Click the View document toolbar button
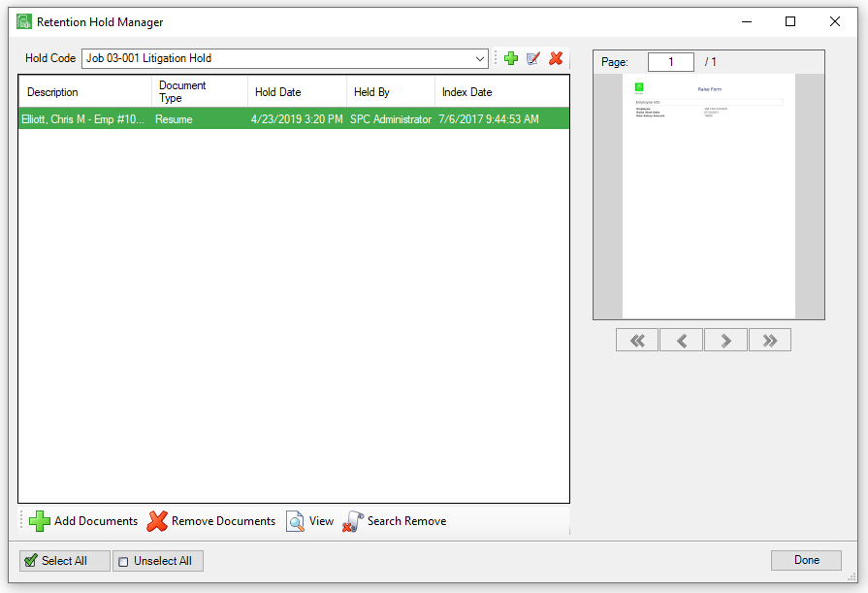This screenshot has width=868, height=593. (310, 521)
